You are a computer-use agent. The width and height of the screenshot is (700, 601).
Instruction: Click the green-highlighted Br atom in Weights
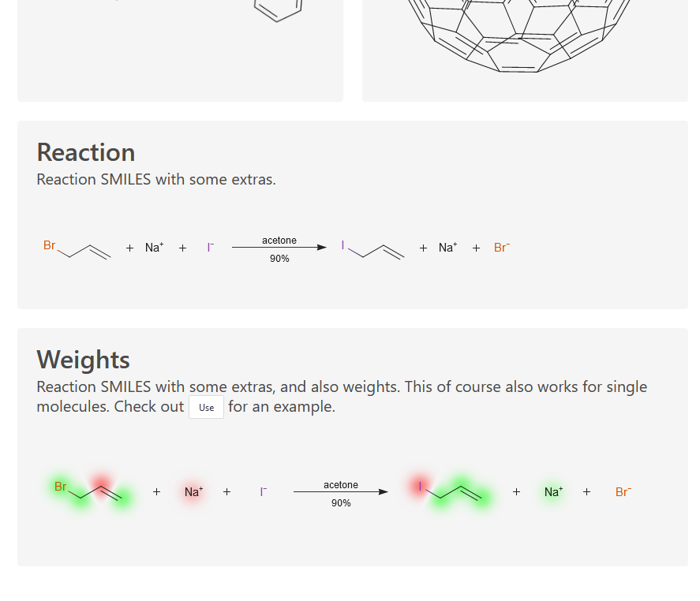[60, 487]
